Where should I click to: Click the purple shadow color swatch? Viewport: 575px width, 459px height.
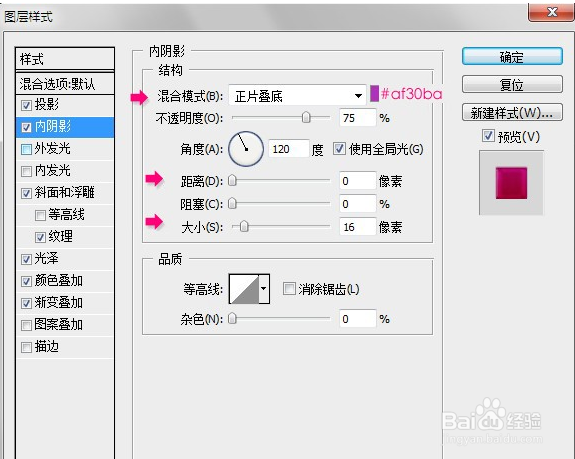[x=374, y=94]
